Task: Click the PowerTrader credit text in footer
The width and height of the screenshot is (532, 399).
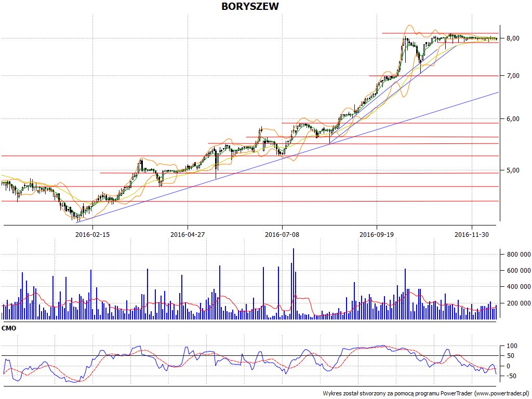Action: [427, 394]
